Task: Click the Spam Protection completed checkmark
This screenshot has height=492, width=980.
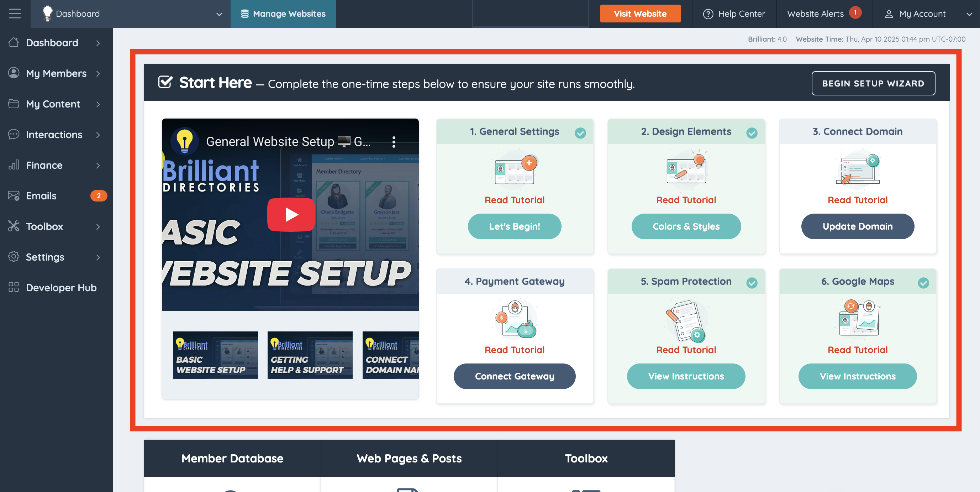Action: (752, 283)
